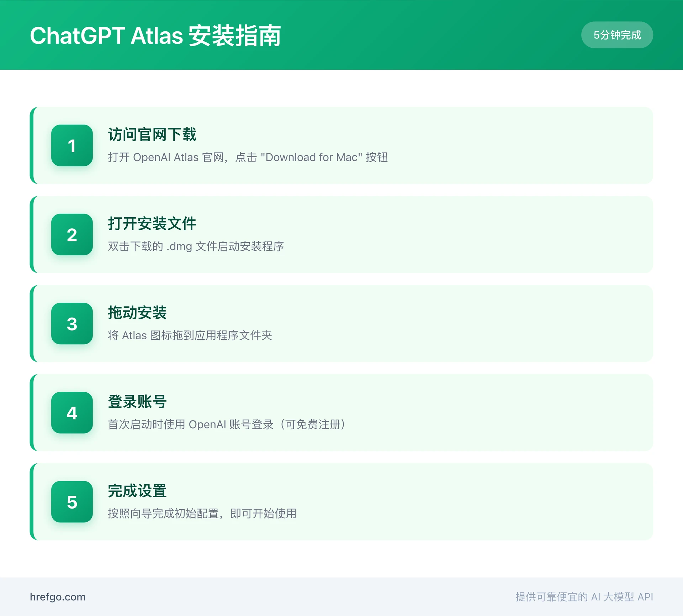Click the step 1 number badge
The height and width of the screenshot is (616, 683).
click(x=72, y=145)
